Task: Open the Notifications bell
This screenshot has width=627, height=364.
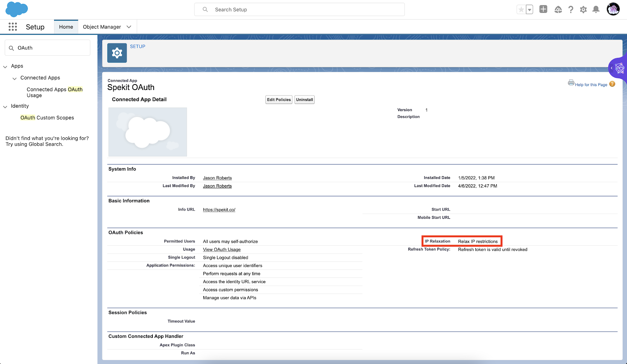Action: click(596, 9)
